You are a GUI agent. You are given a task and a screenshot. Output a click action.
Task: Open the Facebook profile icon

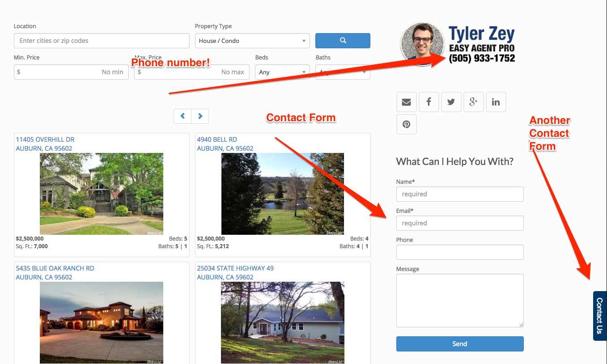(x=429, y=102)
